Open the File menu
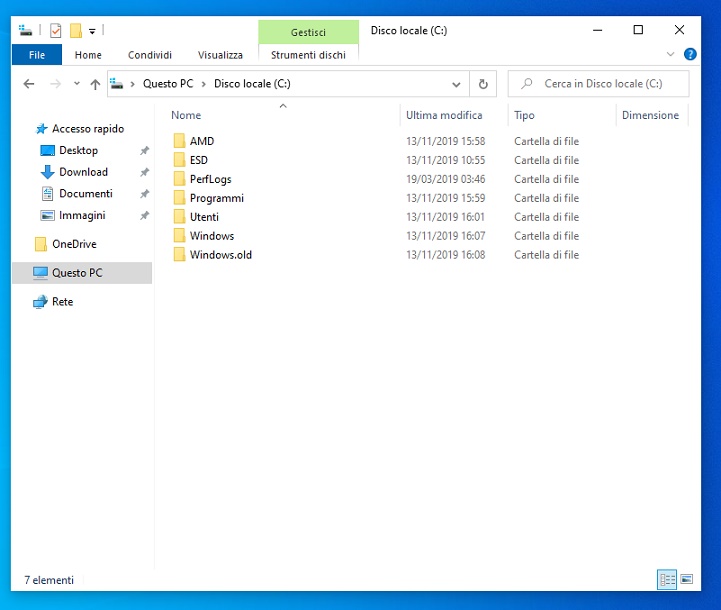Image resolution: width=721 pixels, height=610 pixels. (x=37, y=55)
